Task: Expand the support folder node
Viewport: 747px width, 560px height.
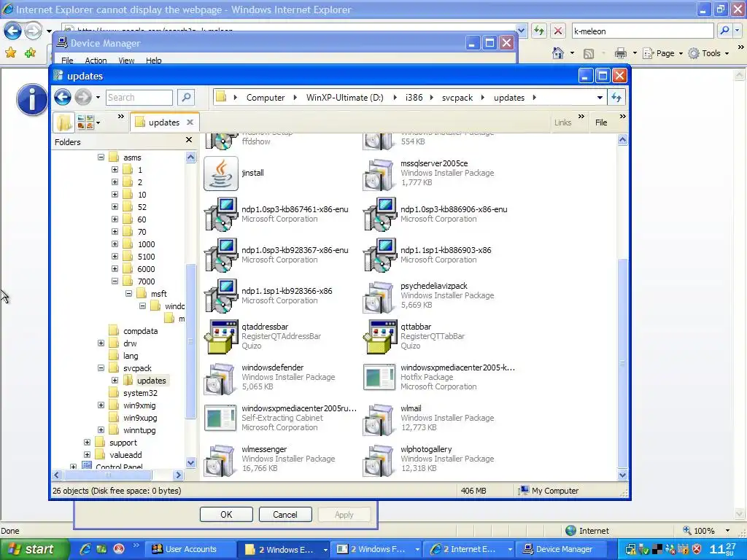Action: point(88,442)
